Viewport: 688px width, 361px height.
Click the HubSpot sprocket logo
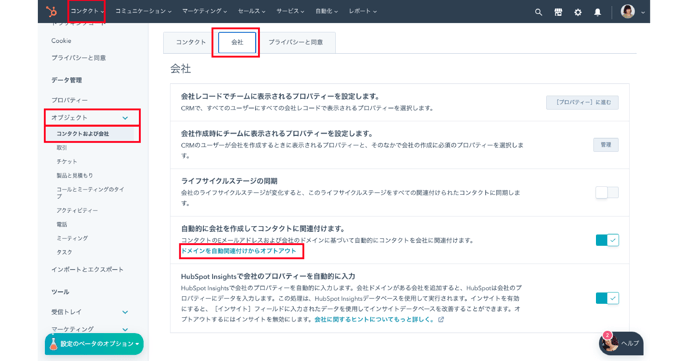(52, 11)
